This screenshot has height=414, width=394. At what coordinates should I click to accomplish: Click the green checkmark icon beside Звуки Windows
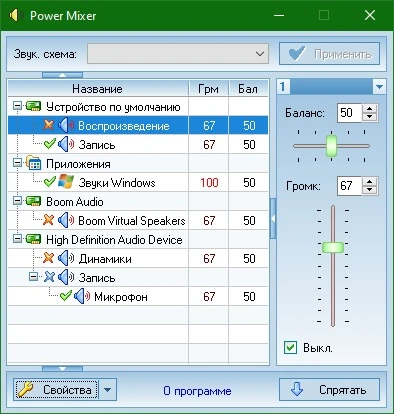(x=49, y=182)
